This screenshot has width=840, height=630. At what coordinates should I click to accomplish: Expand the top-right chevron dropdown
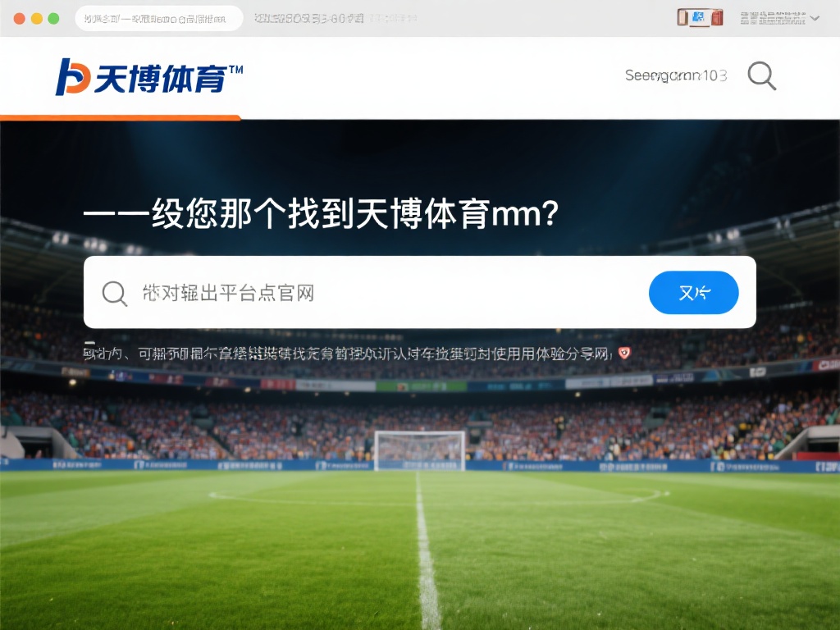[815, 18]
